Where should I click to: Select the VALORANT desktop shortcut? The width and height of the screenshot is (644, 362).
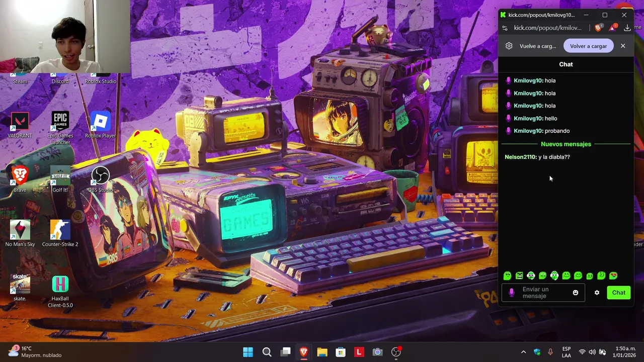coord(20,125)
